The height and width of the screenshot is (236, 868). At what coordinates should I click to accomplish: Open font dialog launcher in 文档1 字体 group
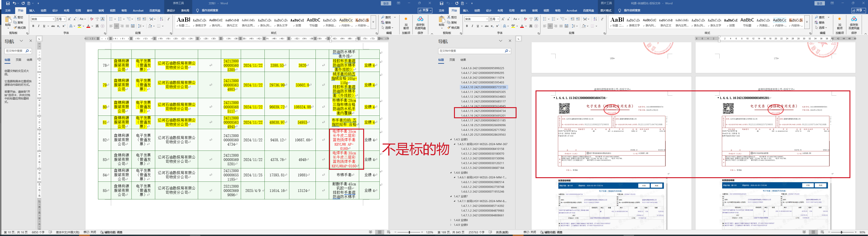(105, 33)
